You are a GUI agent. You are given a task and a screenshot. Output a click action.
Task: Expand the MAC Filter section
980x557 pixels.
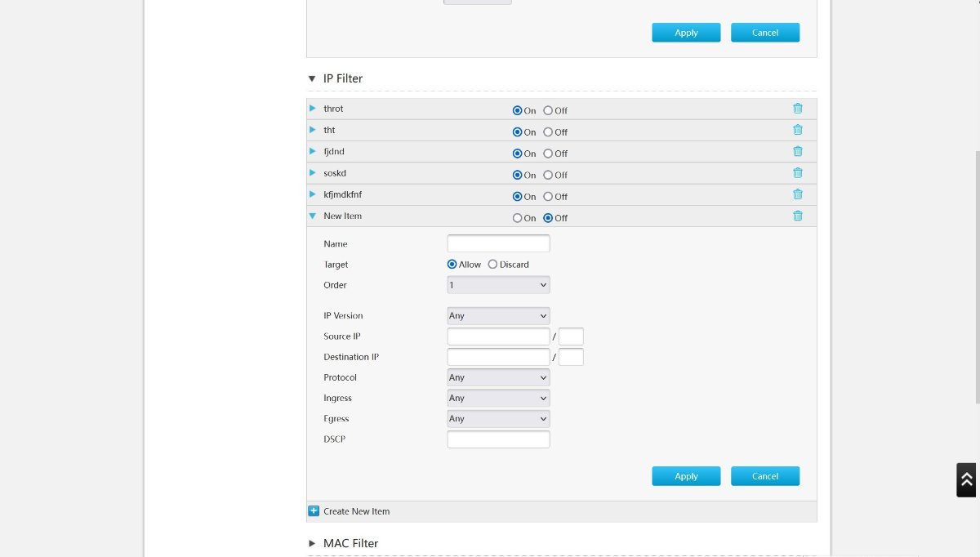tap(312, 543)
